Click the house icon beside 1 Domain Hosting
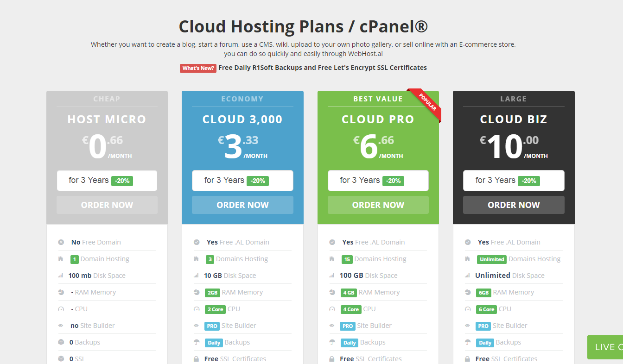This screenshot has height=364, width=623. [61, 259]
